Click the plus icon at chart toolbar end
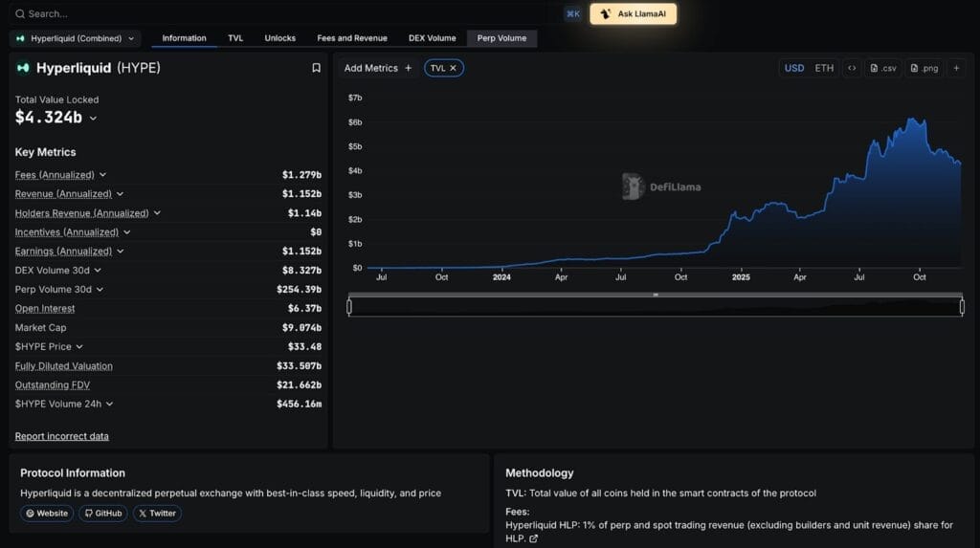980x548 pixels. [x=956, y=68]
